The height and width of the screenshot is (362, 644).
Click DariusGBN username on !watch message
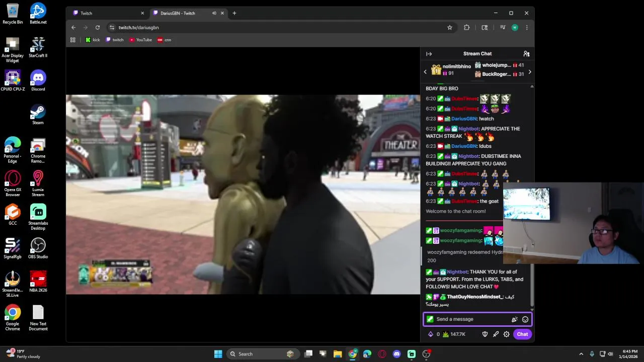click(x=464, y=119)
